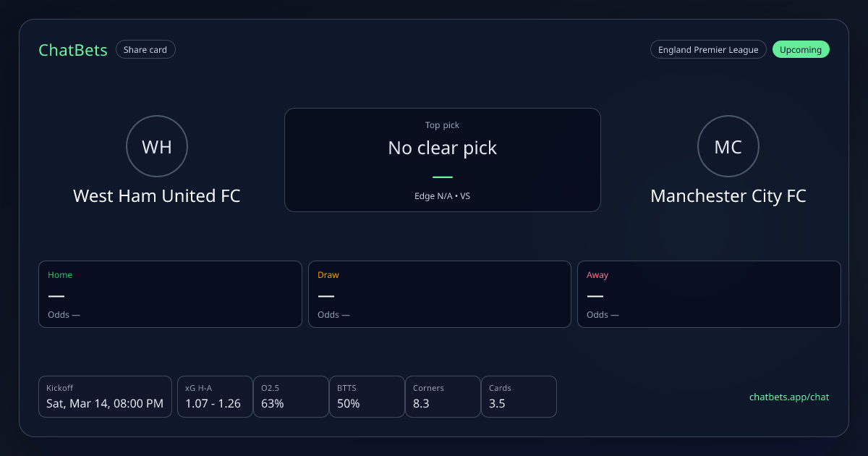
Task: Click the Cards stat tile
Action: coord(519,397)
